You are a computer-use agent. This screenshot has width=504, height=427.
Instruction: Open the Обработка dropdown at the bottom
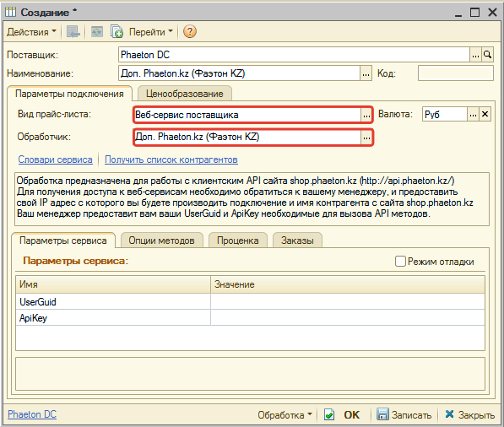pos(285,415)
